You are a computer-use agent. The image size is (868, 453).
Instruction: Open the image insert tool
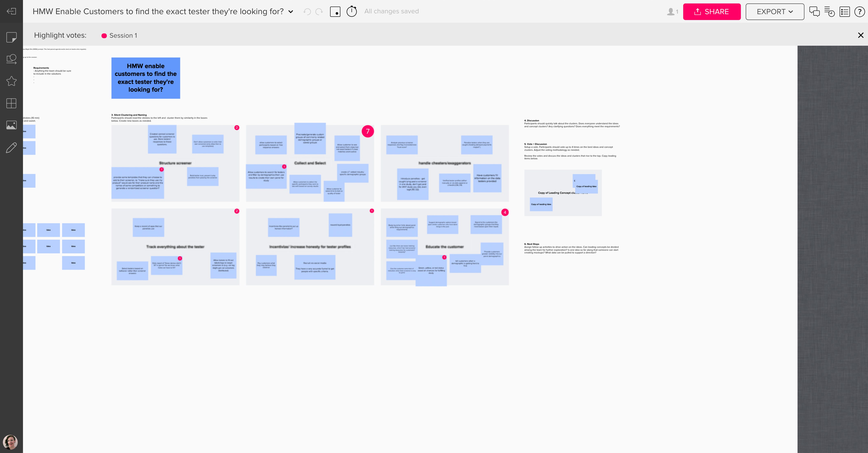(x=12, y=125)
